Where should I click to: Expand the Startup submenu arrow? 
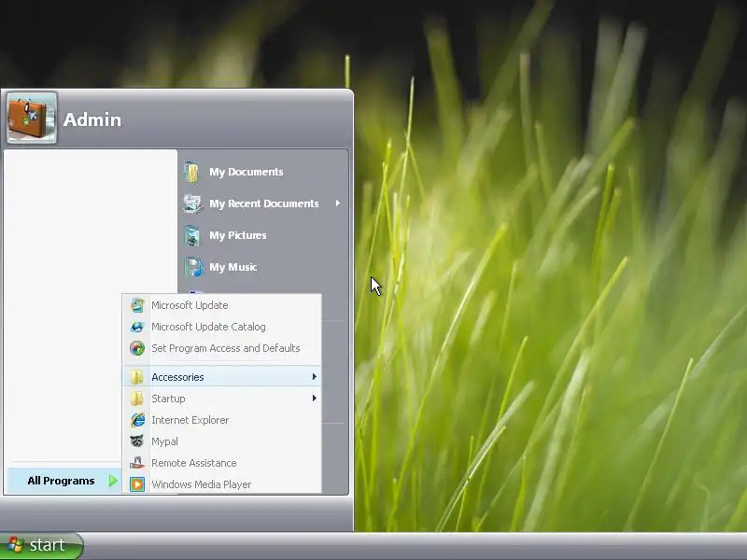click(315, 399)
